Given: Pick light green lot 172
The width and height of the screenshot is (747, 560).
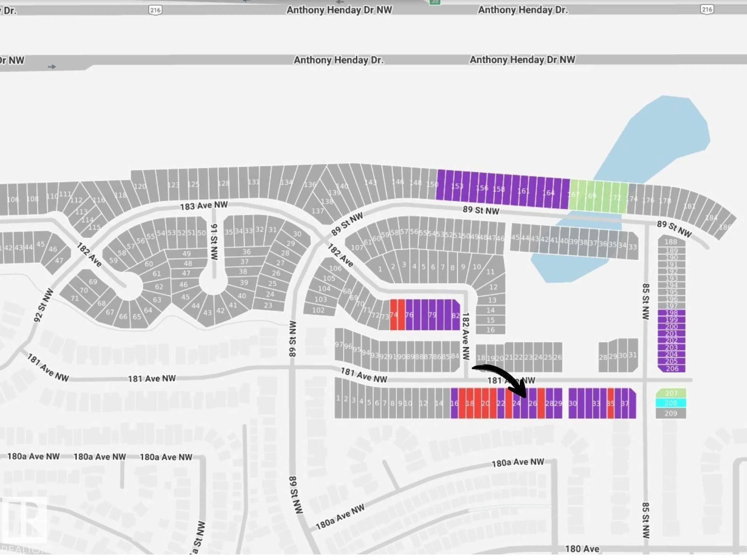Looking at the screenshot, I should click(x=615, y=198).
